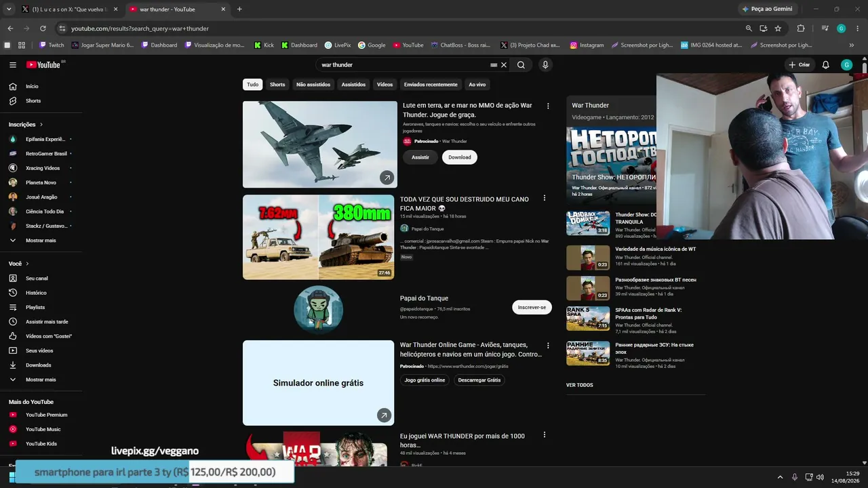Show hidden taskbar tray icons
Viewport: 868px width, 488px height.
pos(780,477)
